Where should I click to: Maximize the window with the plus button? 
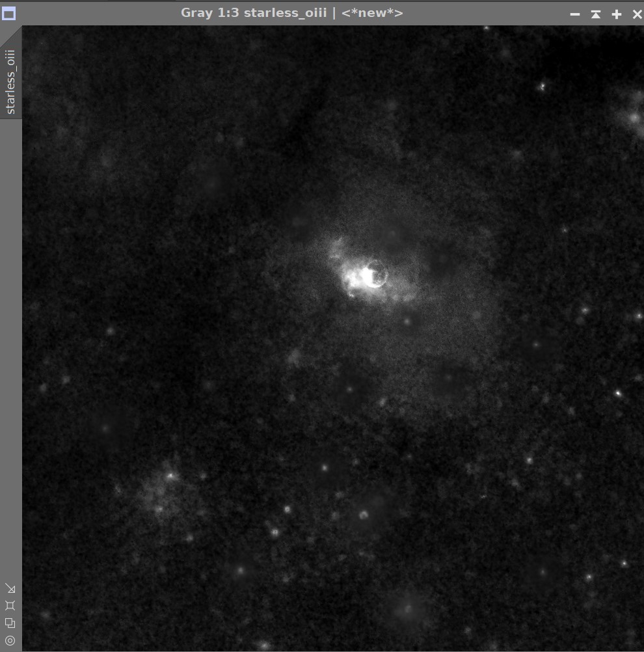617,14
